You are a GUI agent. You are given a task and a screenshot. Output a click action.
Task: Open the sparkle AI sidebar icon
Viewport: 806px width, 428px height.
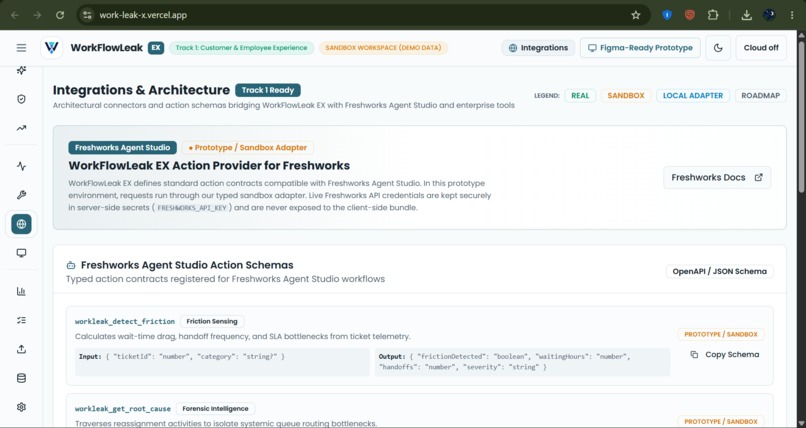[21, 70]
